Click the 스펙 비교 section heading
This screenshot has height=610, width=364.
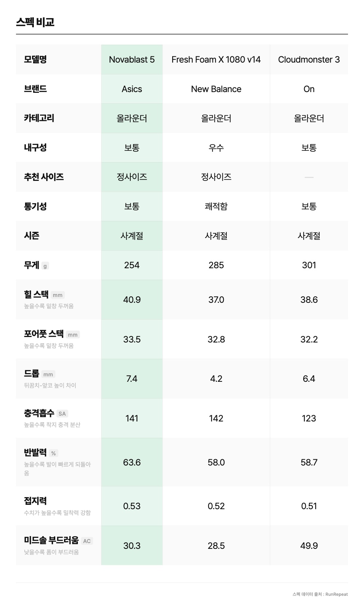point(35,22)
